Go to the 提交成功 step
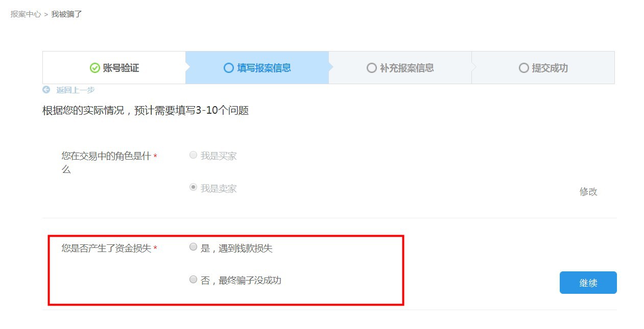This screenshot has height=329, width=644. tap(543, 68)
